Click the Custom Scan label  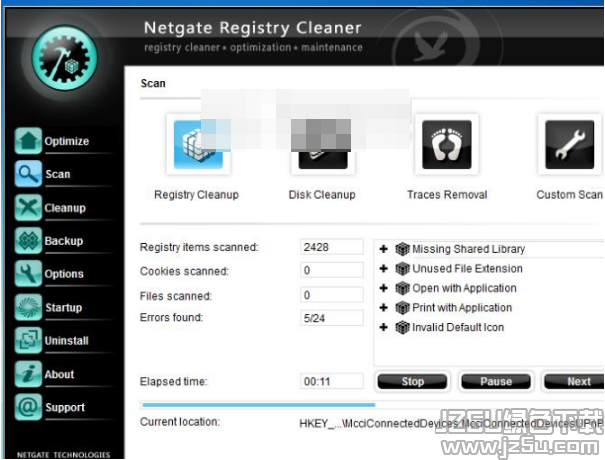coord(570,194)
